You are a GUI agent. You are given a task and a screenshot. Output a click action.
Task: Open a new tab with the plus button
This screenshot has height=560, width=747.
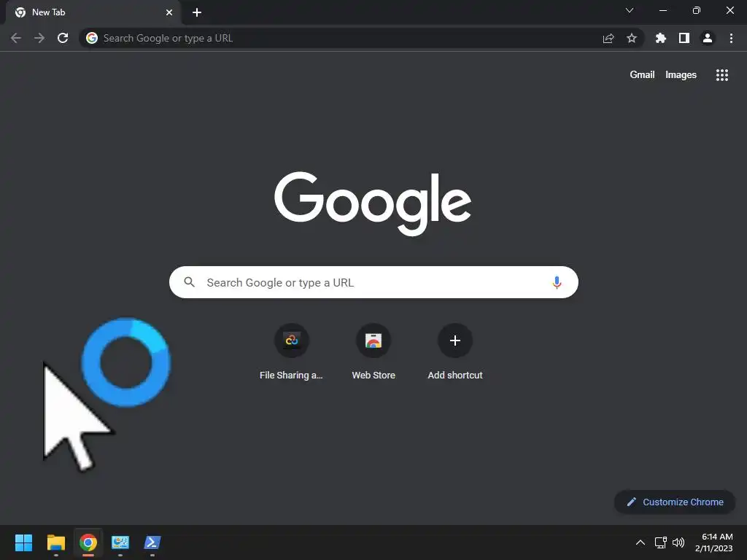197,12
